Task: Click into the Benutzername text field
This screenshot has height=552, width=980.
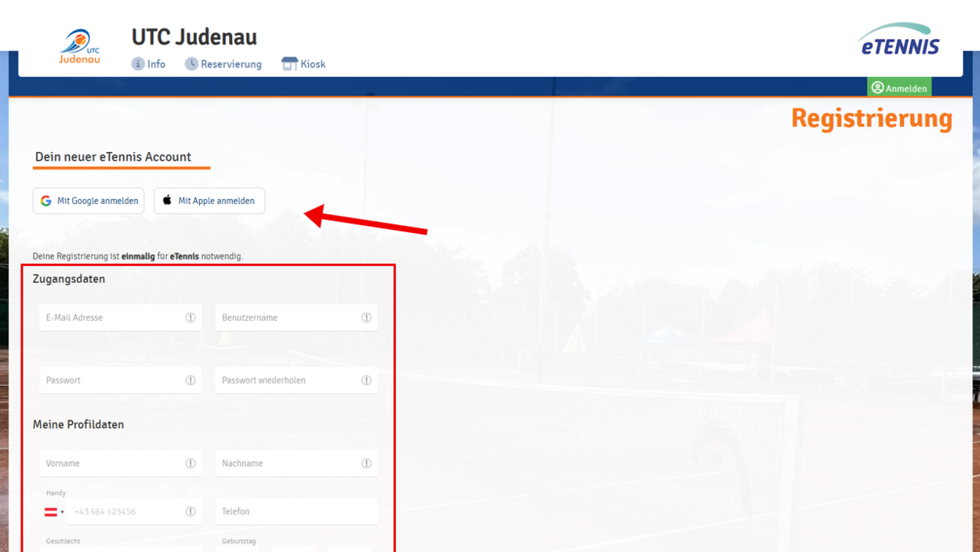Action: click(x=288, y=318)
